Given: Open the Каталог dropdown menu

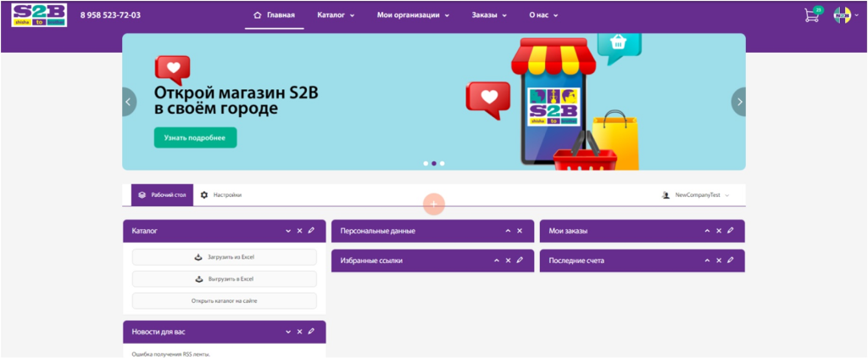Looking at the screenshot, I should click(336, 15).
